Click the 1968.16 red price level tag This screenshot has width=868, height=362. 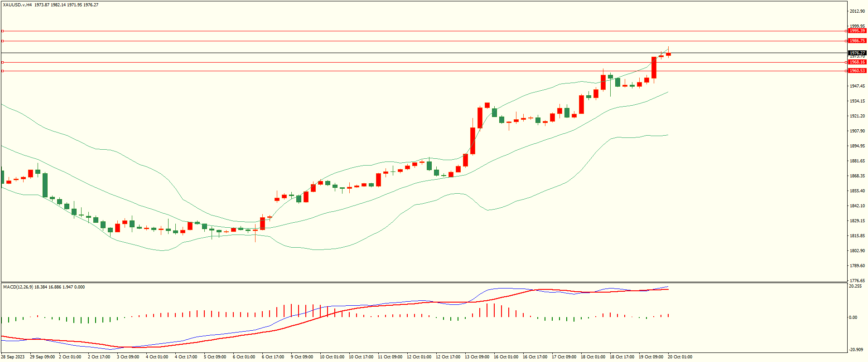pos(857,62)
